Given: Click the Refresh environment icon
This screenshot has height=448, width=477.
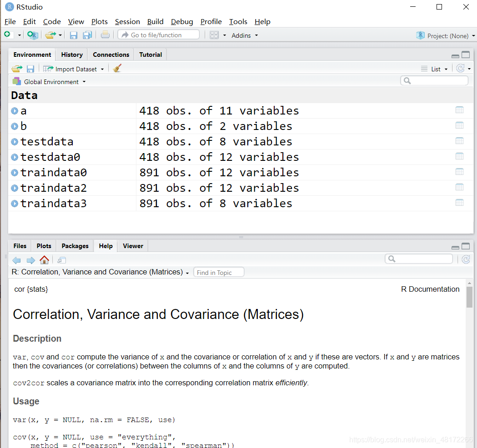Looking at the screenshot, I should 461,69.
